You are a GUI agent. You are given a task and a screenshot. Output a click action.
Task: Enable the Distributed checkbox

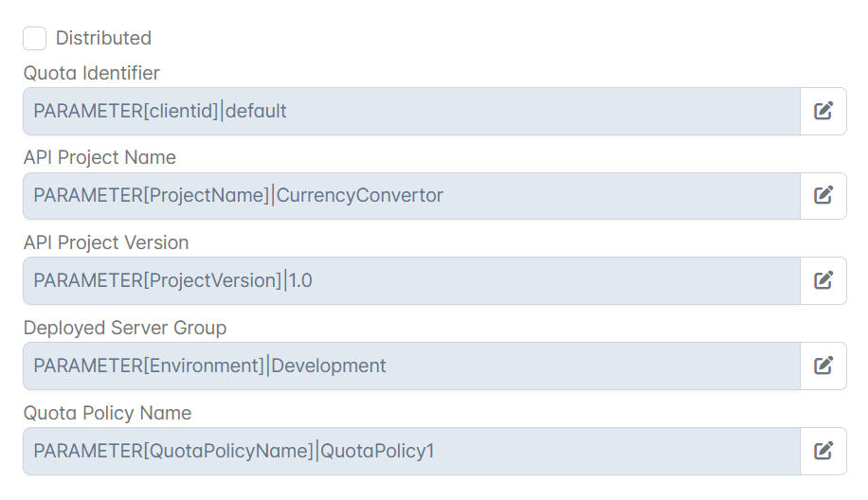point(34,38)
